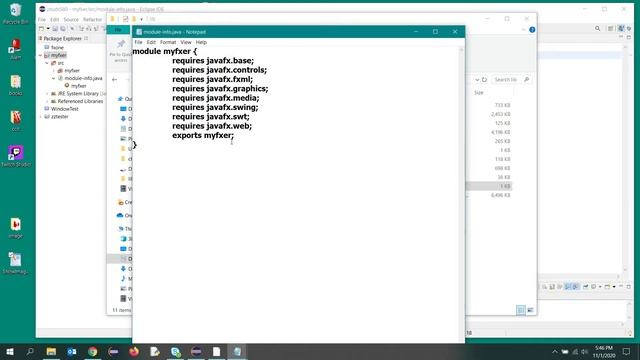Image resolution: width=640 pixels, height=360 pixels.
Task: Open Skype from the taskbar
Action: coord(176,351)
